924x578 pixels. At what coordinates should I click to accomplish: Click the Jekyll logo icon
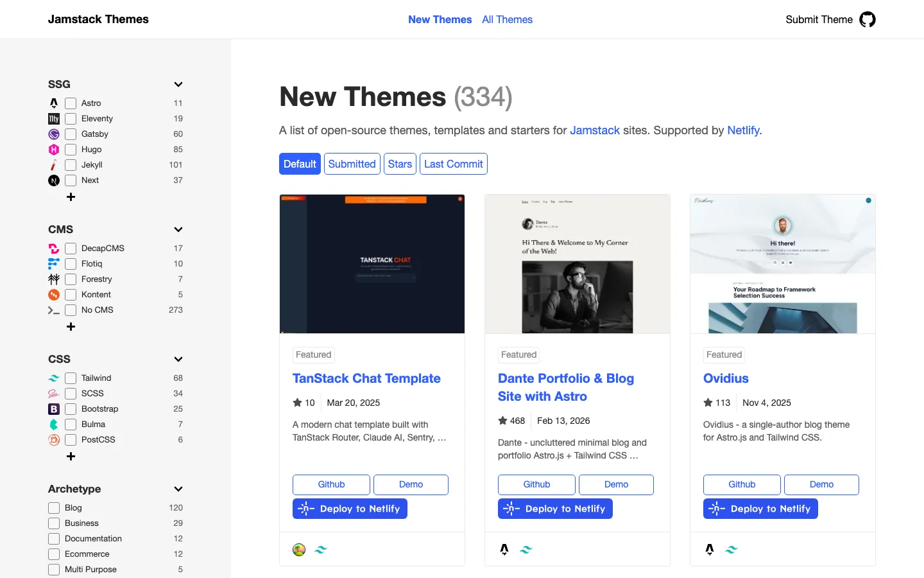54,164
